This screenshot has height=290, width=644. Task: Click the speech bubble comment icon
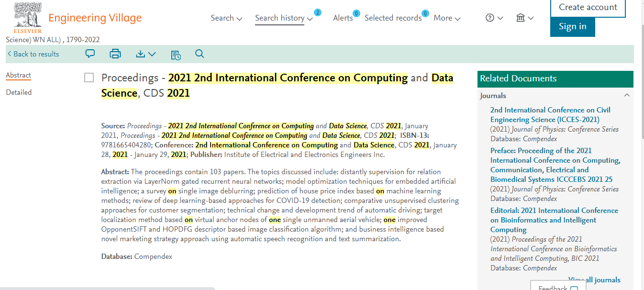tap(90, 54)
